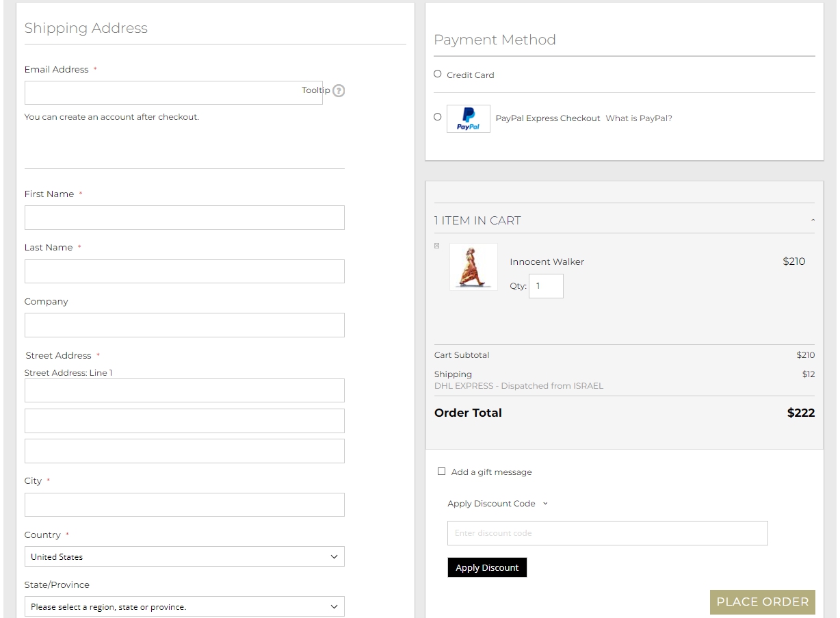
Task: Click the PayPal Express Checkout label
Action: pos(548,118)
